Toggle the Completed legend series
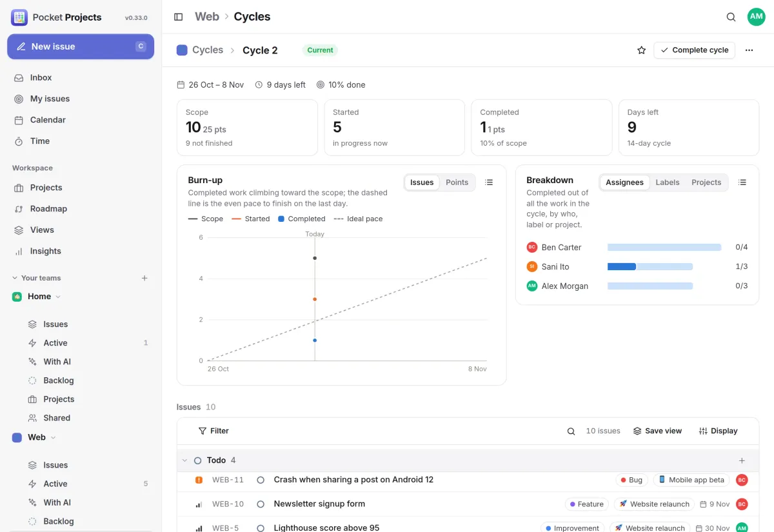 (x=301, y=219)
